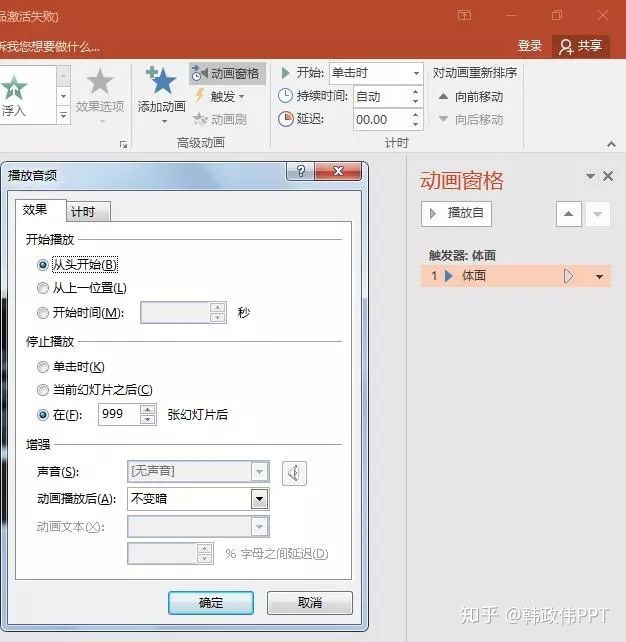Click Play From (播放自) button
This screenshot has width=626, height=642.
456,214
